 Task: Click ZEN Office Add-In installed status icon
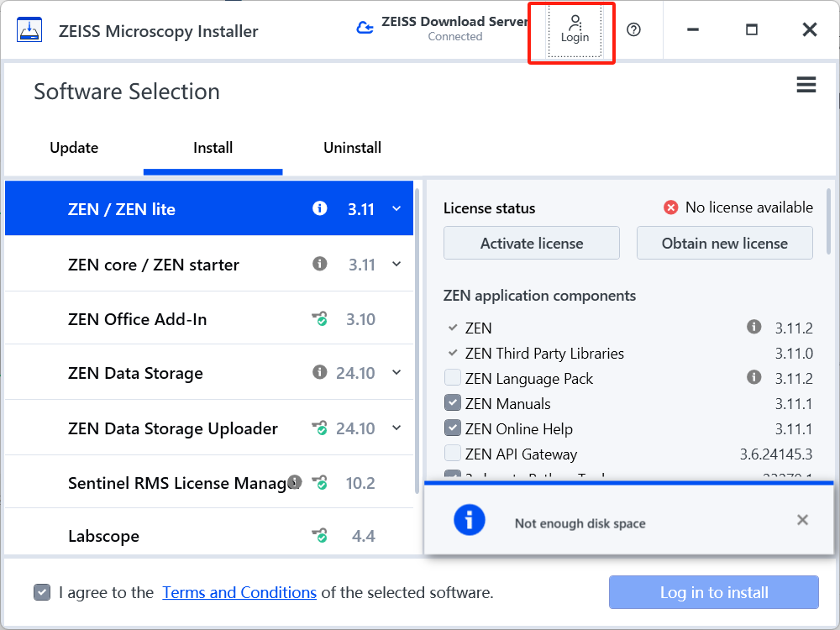pos(320,318)
